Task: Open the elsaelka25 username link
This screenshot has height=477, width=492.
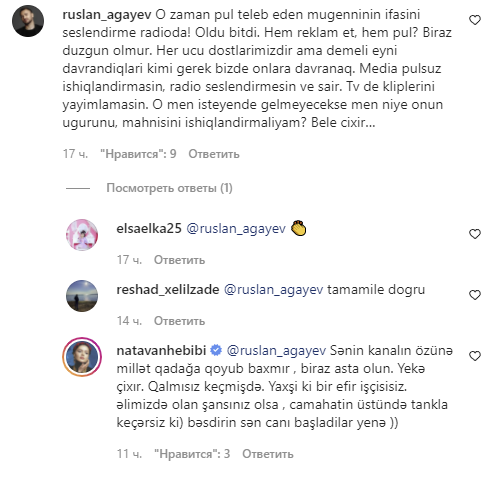Action: click(149, 229)
